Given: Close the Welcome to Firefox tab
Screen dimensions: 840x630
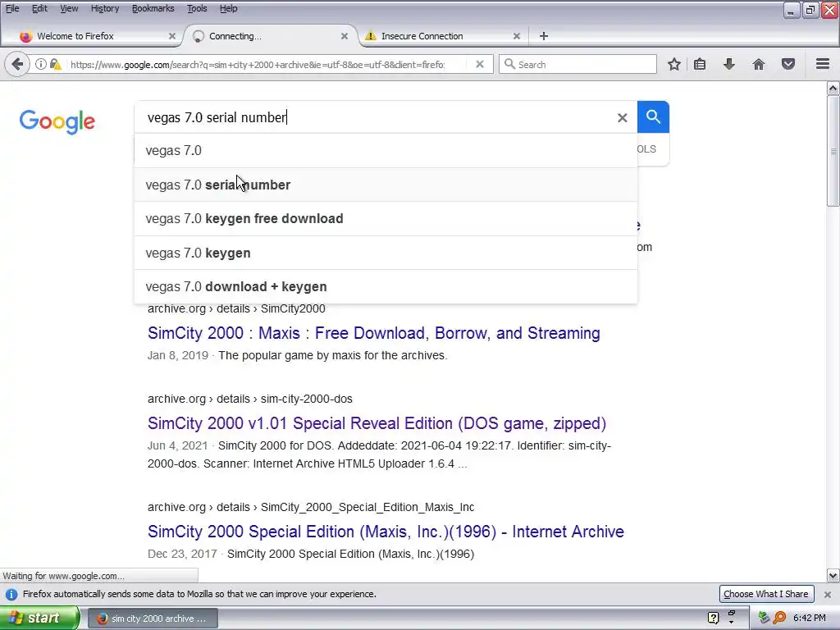Looking at the screenshot, I should click(172, 36).
